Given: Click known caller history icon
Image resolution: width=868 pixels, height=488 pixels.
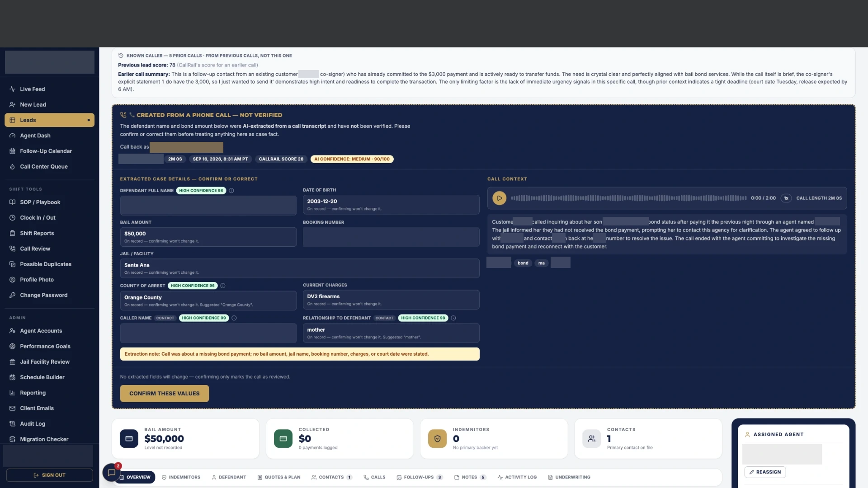Looking at the screenshot, I should pyautogui.click(x=121, y=56).
